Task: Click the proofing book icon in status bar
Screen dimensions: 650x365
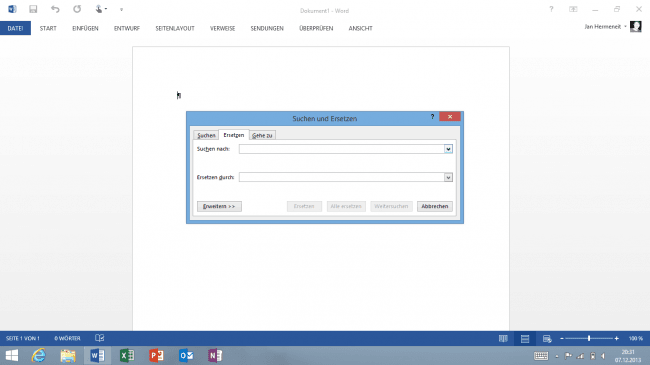Action: point(99,338)
